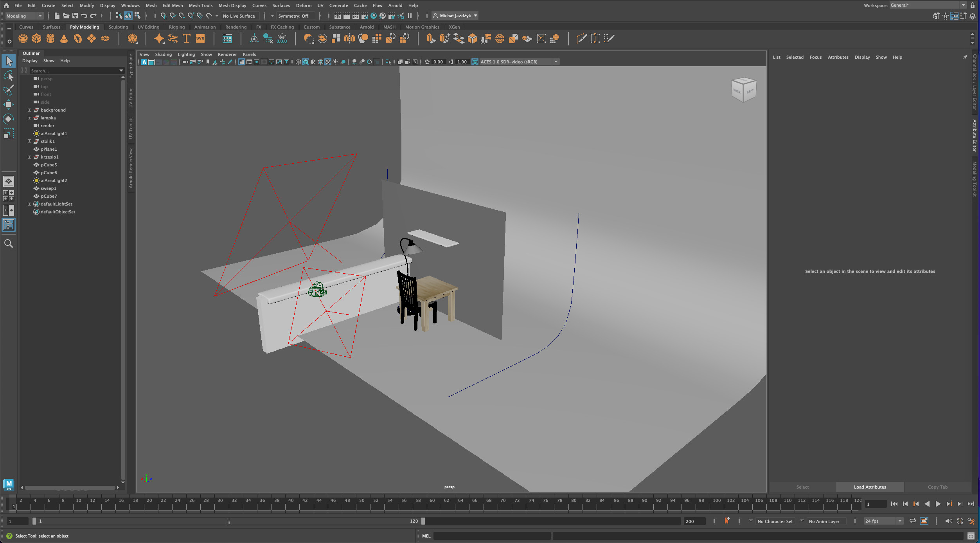Select the Paint Selection tool

pos(9,90)
